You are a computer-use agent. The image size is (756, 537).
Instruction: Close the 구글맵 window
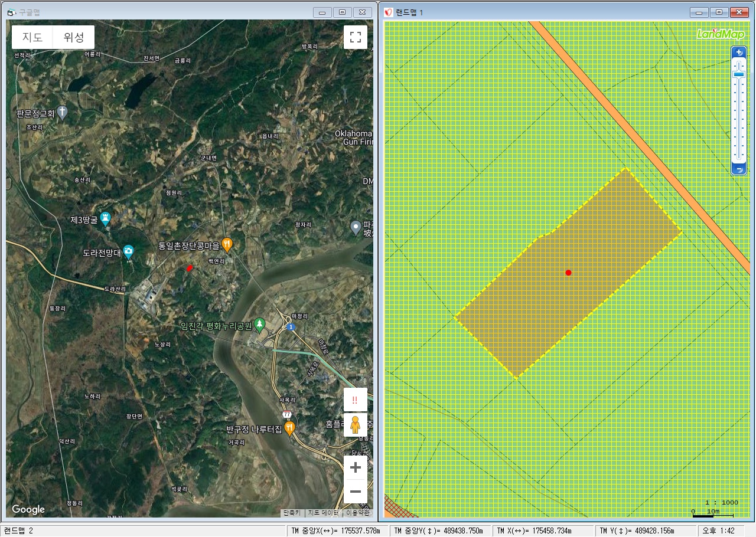point(363,12)
